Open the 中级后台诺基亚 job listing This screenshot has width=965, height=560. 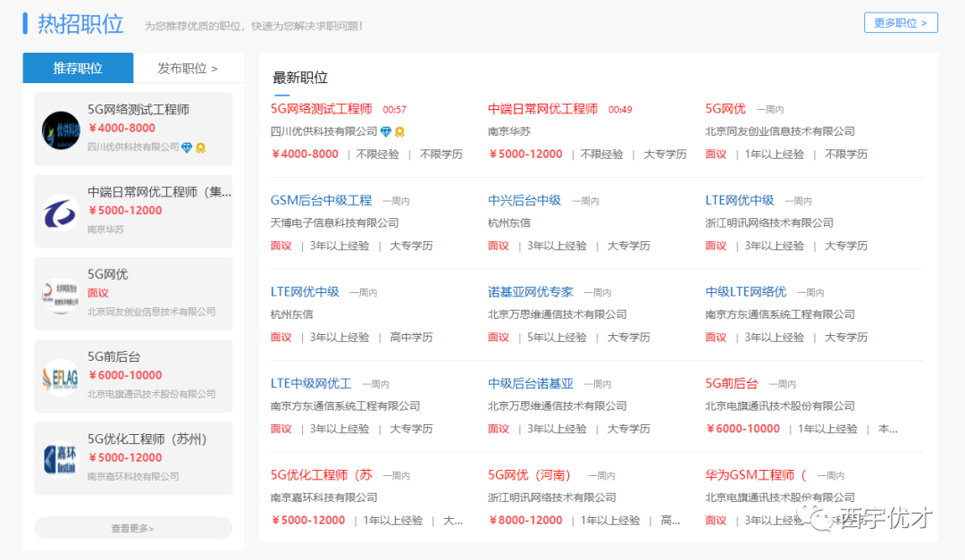tap(531, 384)
